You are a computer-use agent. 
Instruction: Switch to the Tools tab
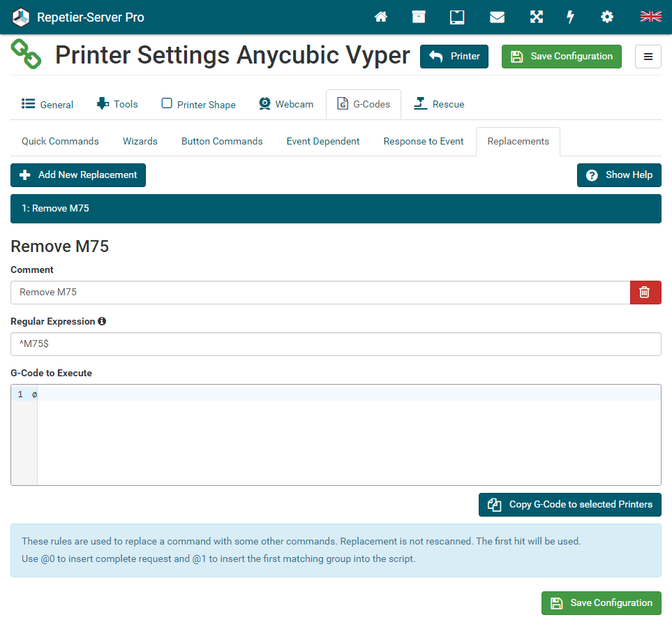pyautogui.click(x=117, y=104)
